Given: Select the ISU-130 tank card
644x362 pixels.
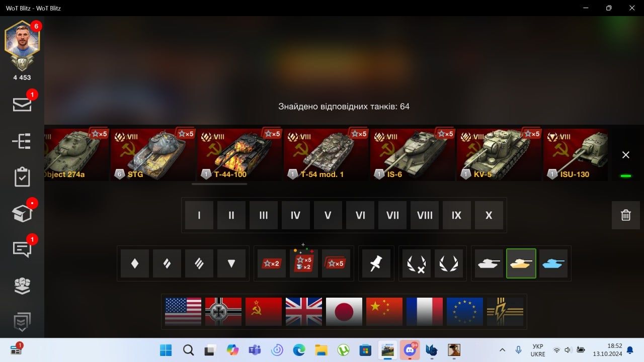Looking at the screenshot, I should 576,155.
